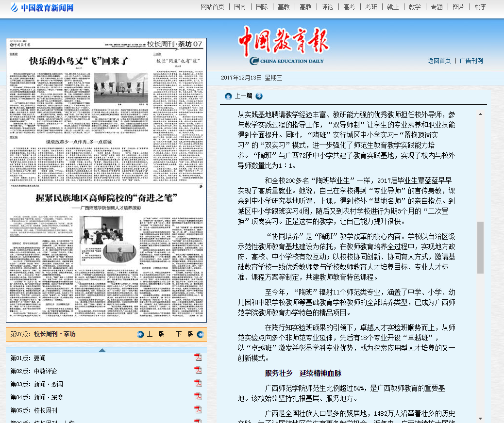This screenshot has height=423, width=504.
Task: Open page 第03版：新闻·要闻
Action: 36,385
